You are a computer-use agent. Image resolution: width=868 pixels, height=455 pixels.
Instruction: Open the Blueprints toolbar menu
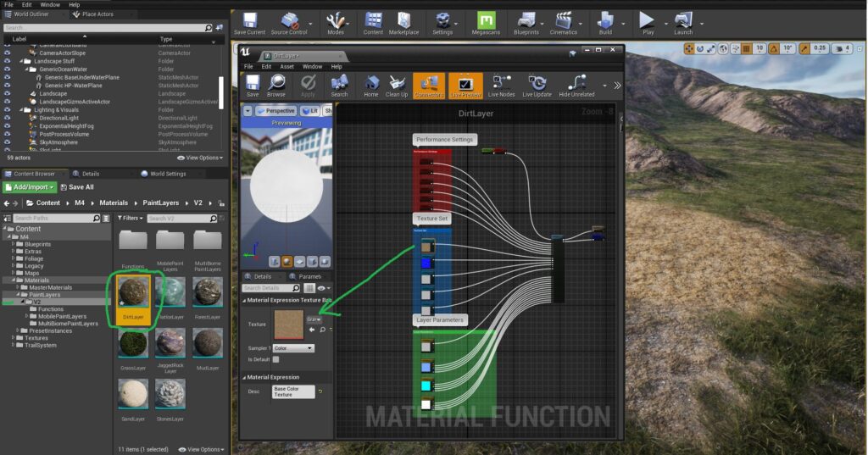(526, 24)
